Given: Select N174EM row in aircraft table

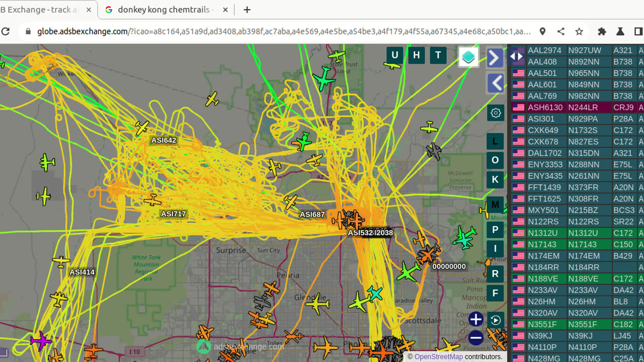Looking at the screenshot, I should [578, 256].
